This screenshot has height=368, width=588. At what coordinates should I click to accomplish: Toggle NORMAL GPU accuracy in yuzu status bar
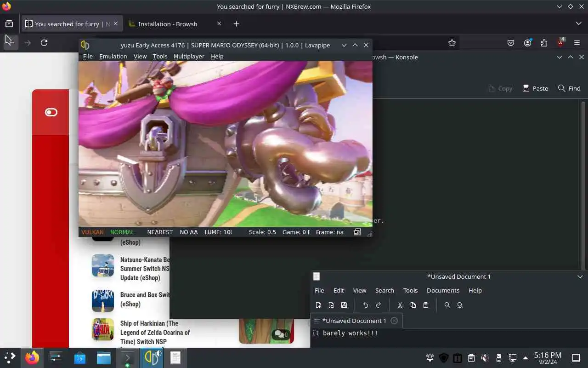[122, 232]
